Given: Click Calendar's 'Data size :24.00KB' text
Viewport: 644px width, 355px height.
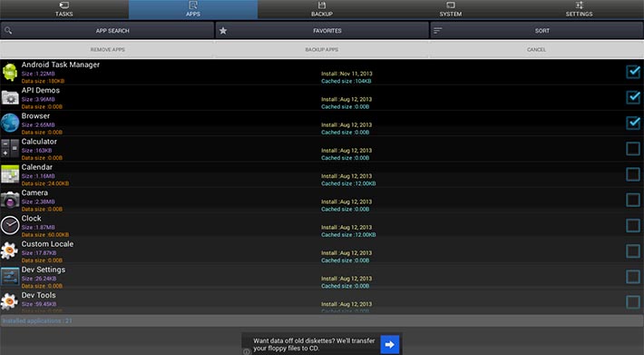Looking at the screenshot, I should (x=45, y=183).
